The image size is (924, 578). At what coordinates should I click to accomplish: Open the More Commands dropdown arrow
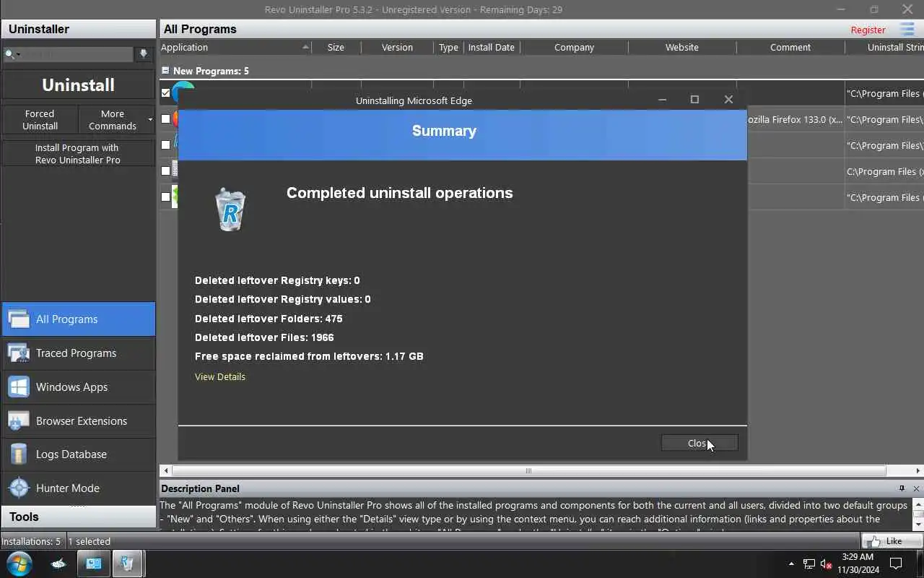click(x=150, y=119)
